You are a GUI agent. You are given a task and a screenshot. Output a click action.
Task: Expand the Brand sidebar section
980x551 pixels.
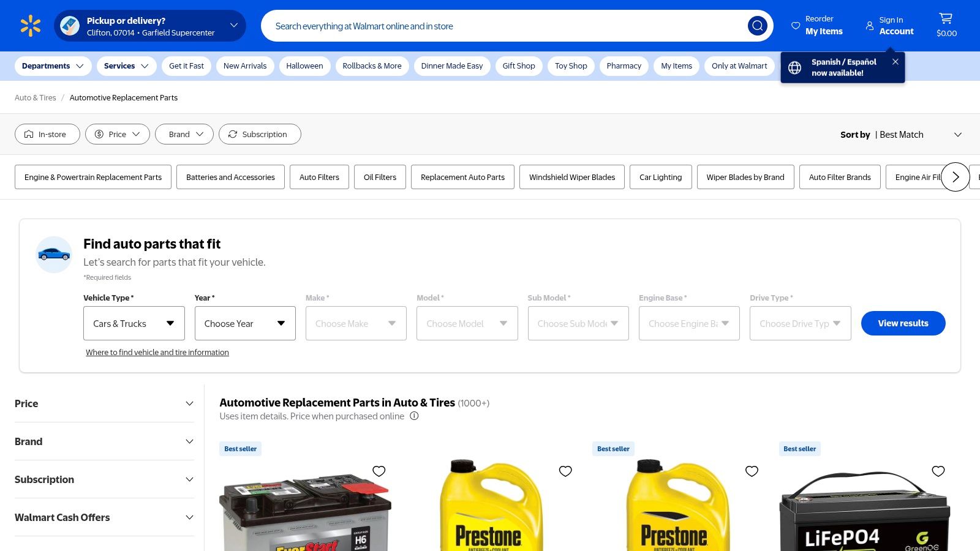[x=104, y=441]
